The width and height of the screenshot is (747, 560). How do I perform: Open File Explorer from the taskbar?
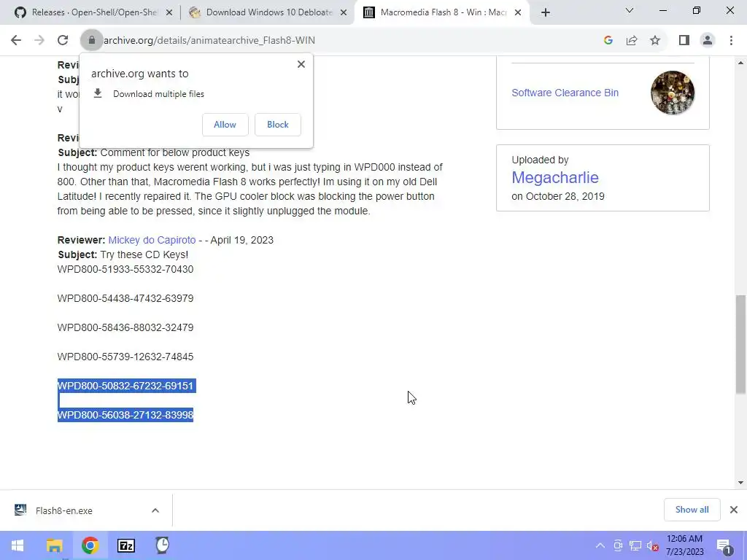(x=54, y=545)
